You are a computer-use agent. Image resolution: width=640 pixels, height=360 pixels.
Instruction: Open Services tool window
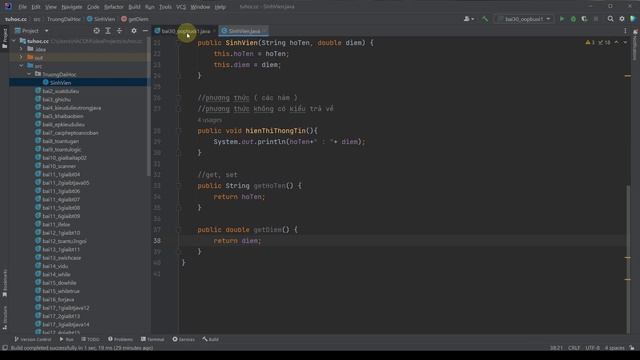(184, 339)
